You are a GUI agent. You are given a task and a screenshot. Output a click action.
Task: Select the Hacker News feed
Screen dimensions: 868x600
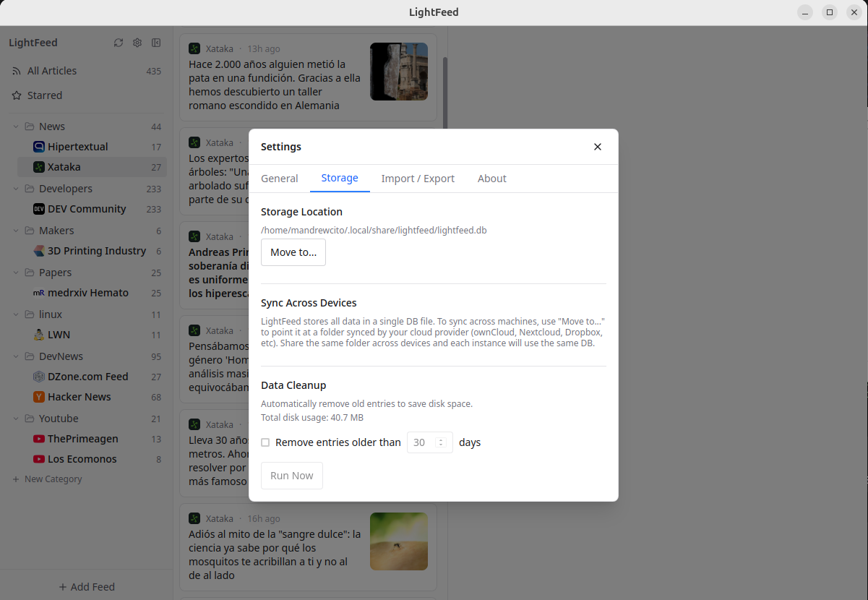(92, 397)
